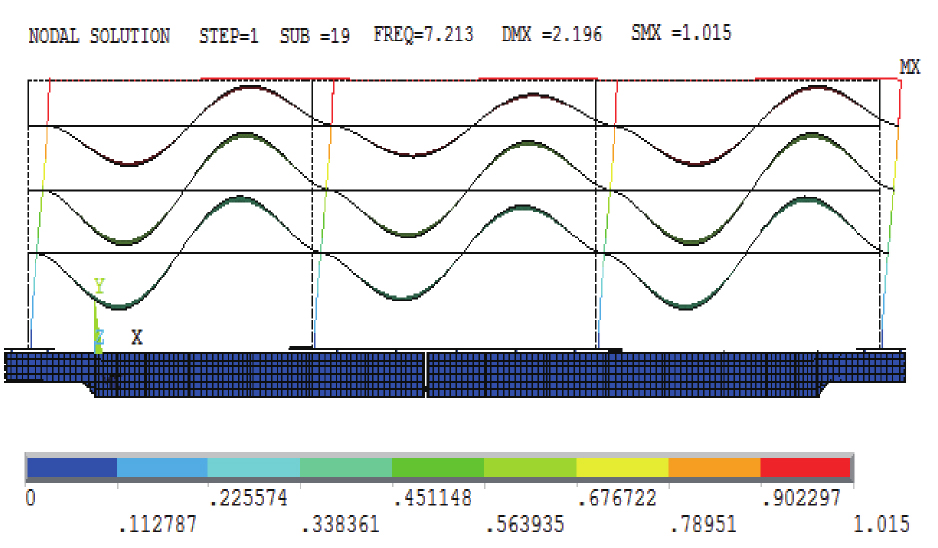Select the green legend swatch
This screenshot has height=548, width=938.
[438, 467]
